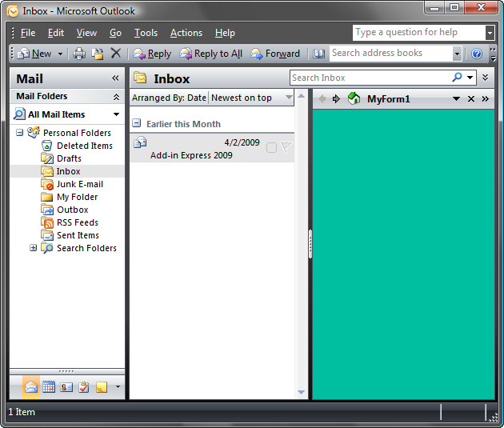This screenshot has height=428, width=504.
Task: Switch to Calendar via its icon
Action: tap(49, 387)
